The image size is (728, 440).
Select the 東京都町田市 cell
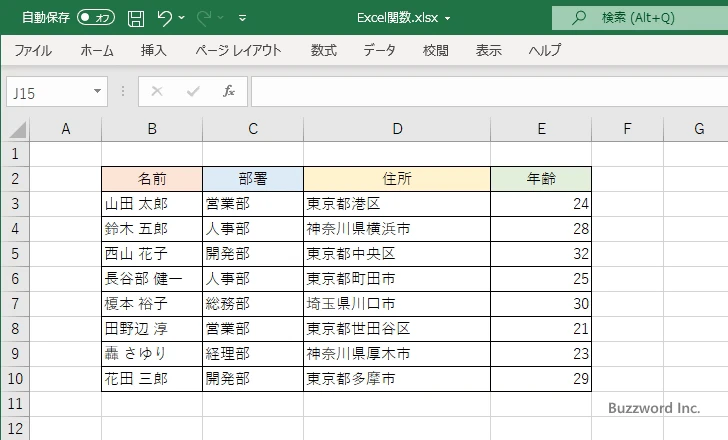coord(397,279)
